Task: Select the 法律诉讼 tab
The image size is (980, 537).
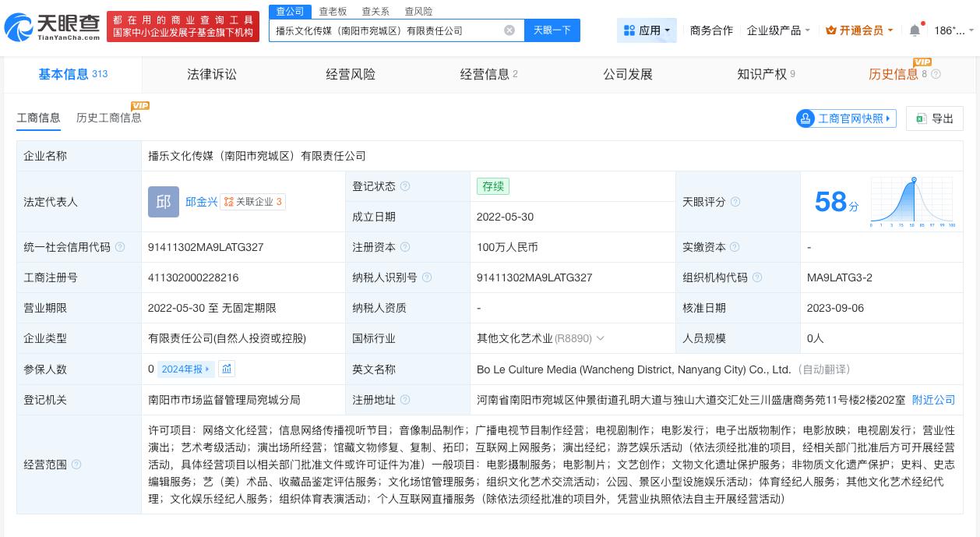Action: (x=212, y=74)
